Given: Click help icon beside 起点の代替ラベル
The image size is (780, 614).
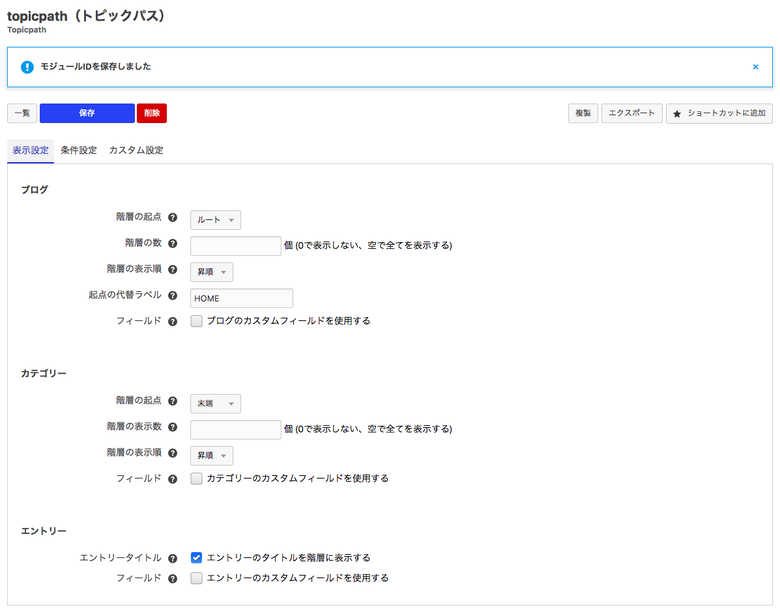Looking at the screenshot, I should coord(172,296).
